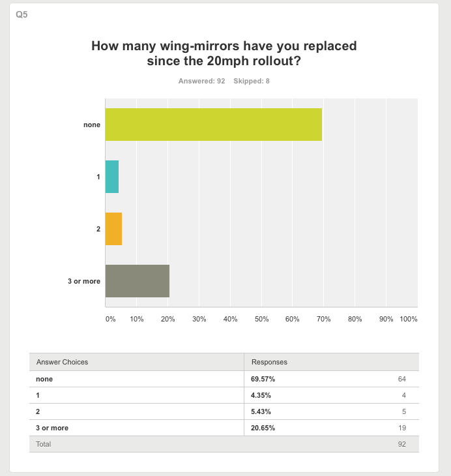451x476 pixels.
Task: Select the teal bar for answer 1
Action: [112, 177]
